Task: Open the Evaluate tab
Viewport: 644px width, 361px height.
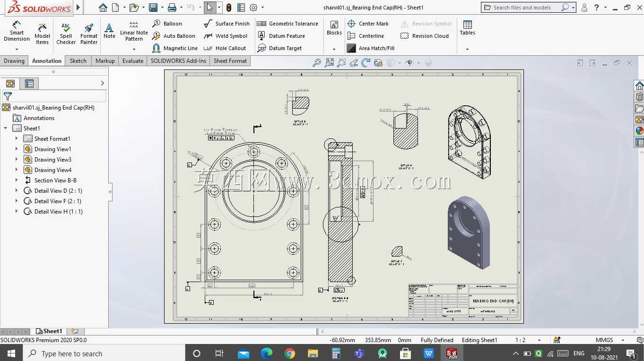Action: pyautogui.click(x=133, y=61)
